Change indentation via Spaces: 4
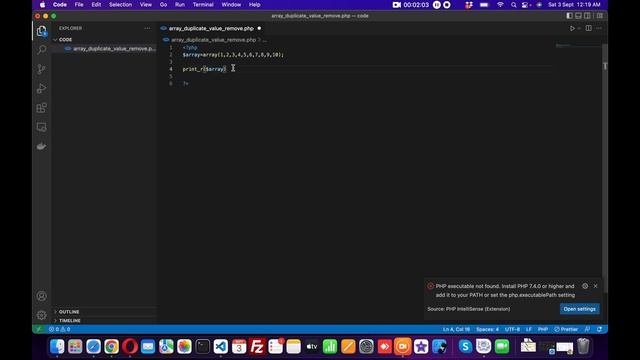 coord(487,329)
